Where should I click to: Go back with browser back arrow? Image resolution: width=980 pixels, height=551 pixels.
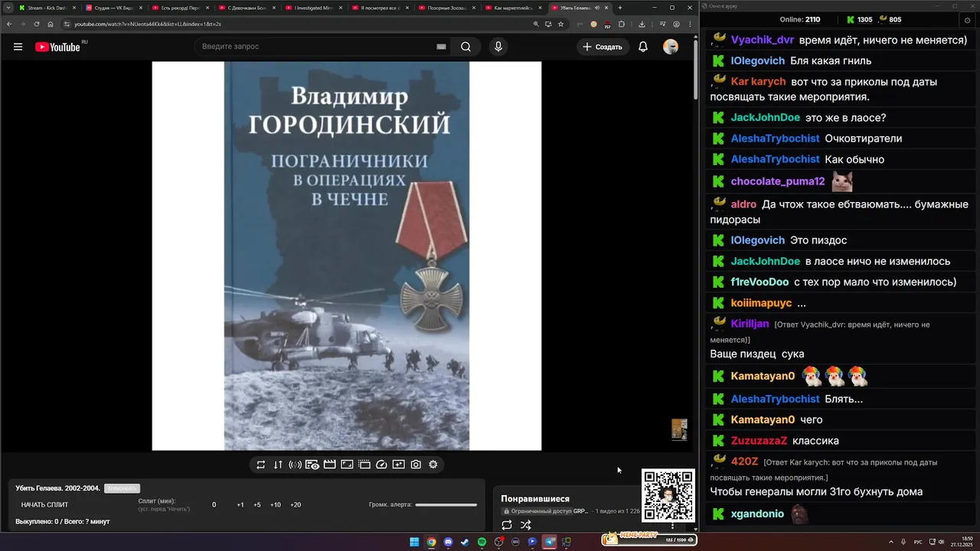coord(9,24)
